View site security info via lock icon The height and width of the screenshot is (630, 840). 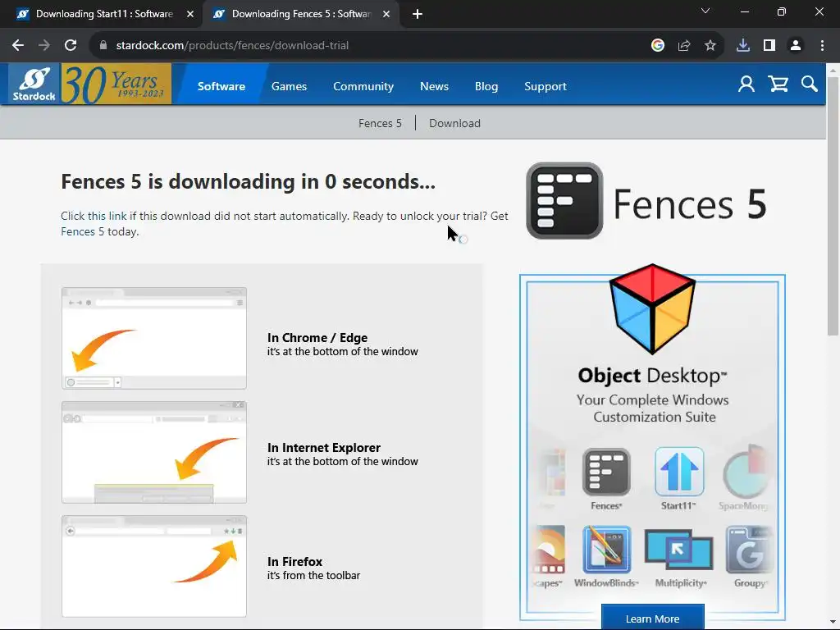coord(103,46)
